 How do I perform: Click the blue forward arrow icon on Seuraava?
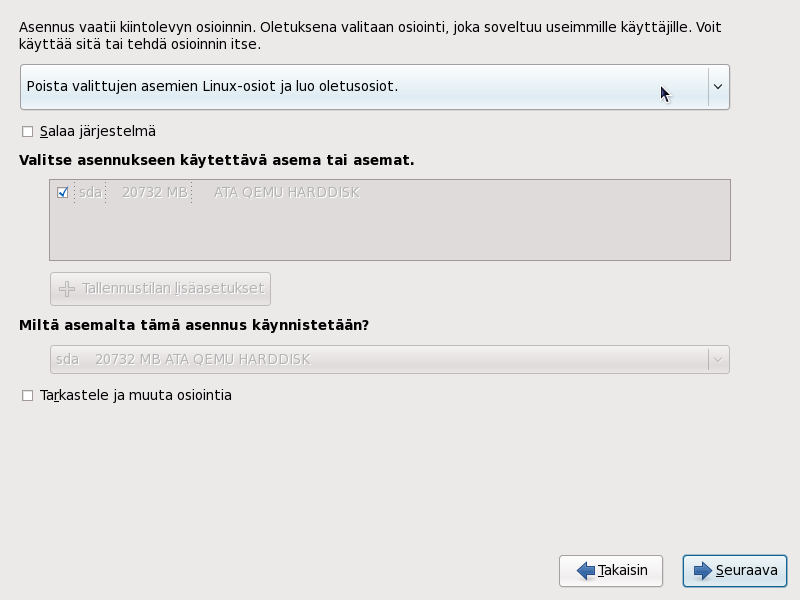pyautogui.click(x=702, y=571)
